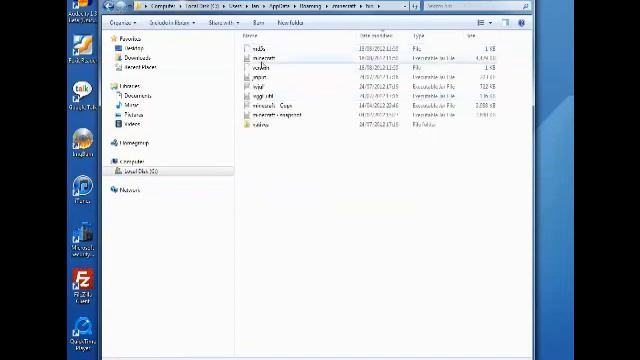Select the minecraft - snapshot file
640x360 pixels.
pyautogui.click(x=276, y=115)
